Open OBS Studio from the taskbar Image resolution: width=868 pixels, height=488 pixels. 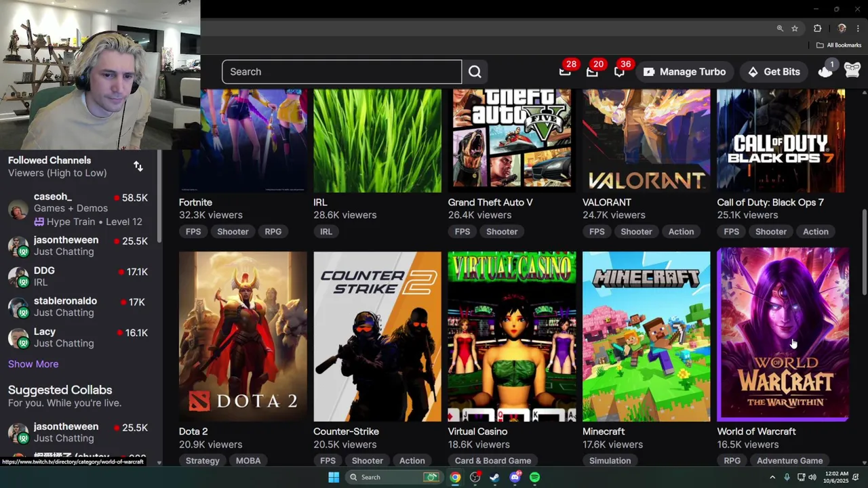[475, 477]
